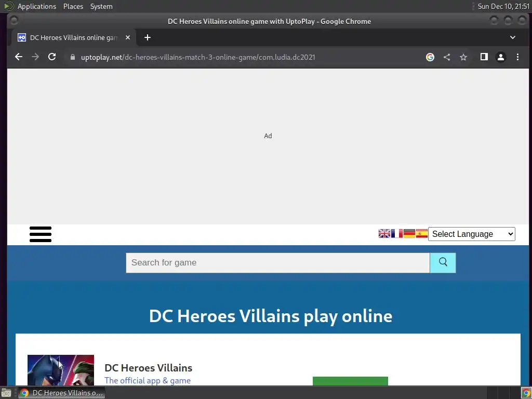Switch site language to English flag
532x399 pixels.
tap(384, 234)
